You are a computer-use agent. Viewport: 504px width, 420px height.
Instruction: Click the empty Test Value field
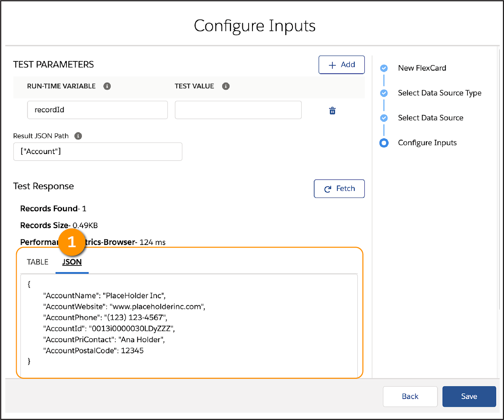(238, 110)
